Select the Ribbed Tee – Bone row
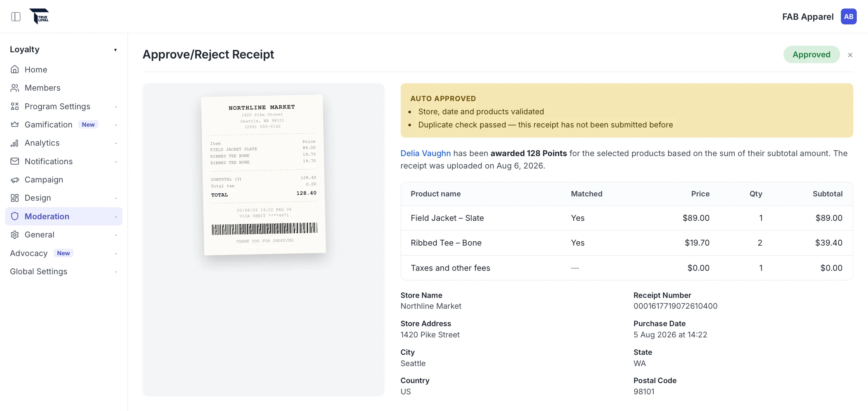Viewport: 868px width, 411px height. (x=627, y=243)
